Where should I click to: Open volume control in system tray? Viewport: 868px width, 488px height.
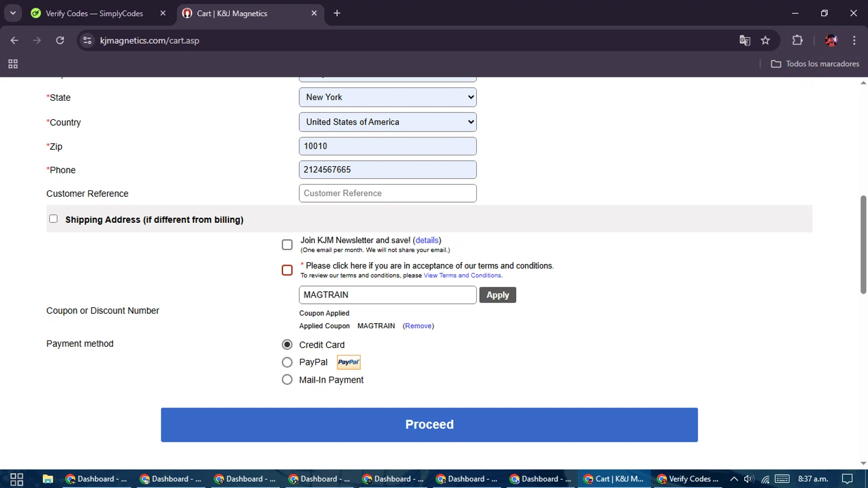pos(749,479)
